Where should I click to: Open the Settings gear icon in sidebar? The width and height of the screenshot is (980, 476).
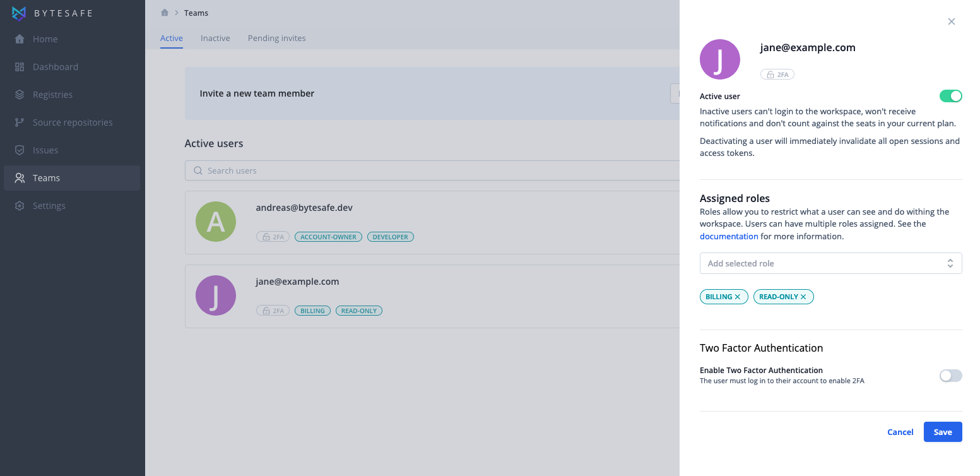tap(20, 206)
